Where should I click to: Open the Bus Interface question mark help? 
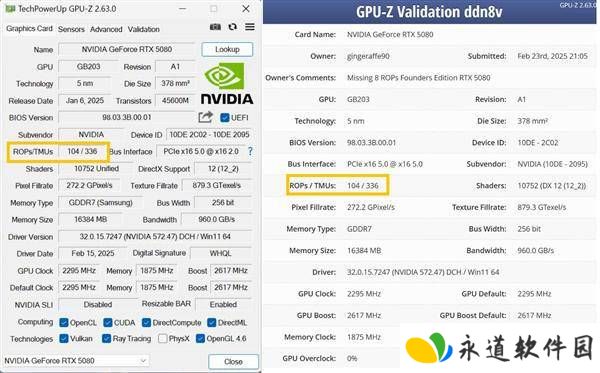tap(250, 151)
